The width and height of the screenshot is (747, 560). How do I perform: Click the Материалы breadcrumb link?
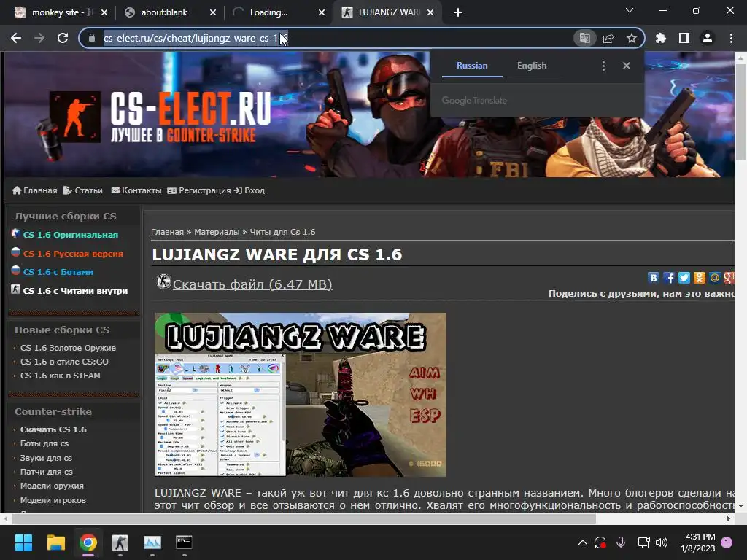click(217, 232)
